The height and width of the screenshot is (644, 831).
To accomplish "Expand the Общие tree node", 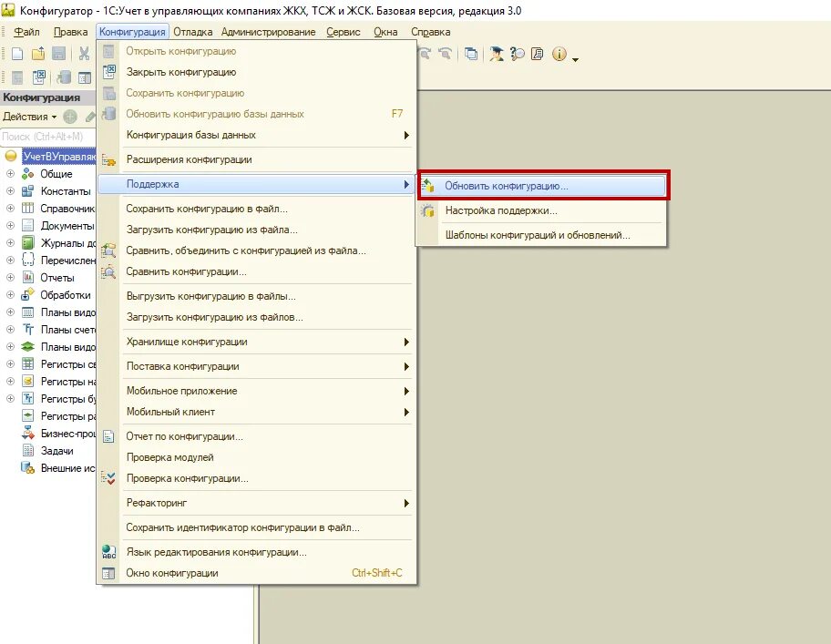I will click(10, 174).
